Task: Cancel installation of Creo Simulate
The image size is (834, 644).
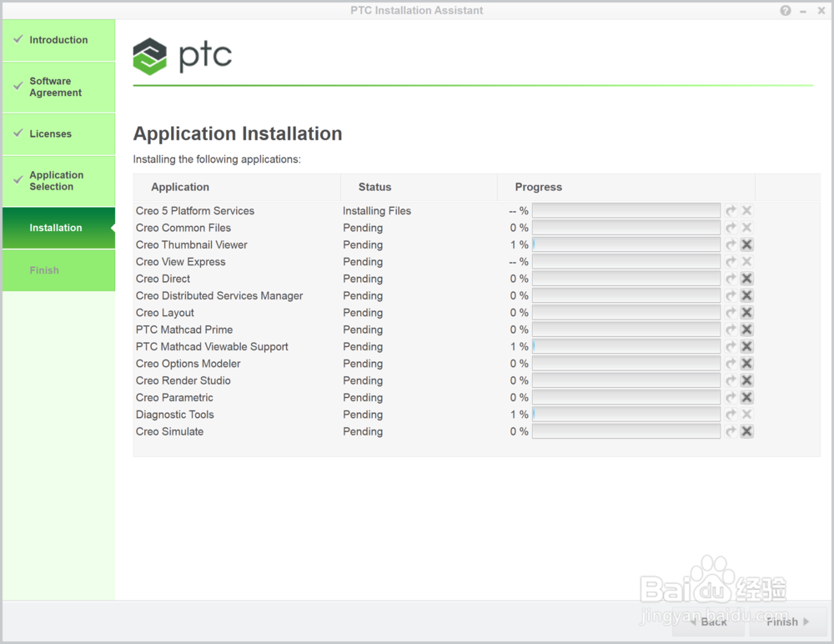Action: pyautogui.click(x=746, y=431)
